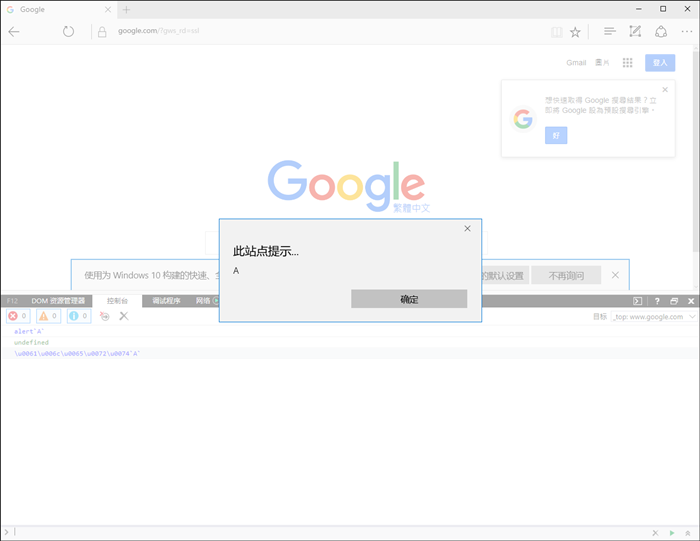Toggle console error count filter
Image resolution: width=700 pixels, height=541 pixels.
pos(18,316)
